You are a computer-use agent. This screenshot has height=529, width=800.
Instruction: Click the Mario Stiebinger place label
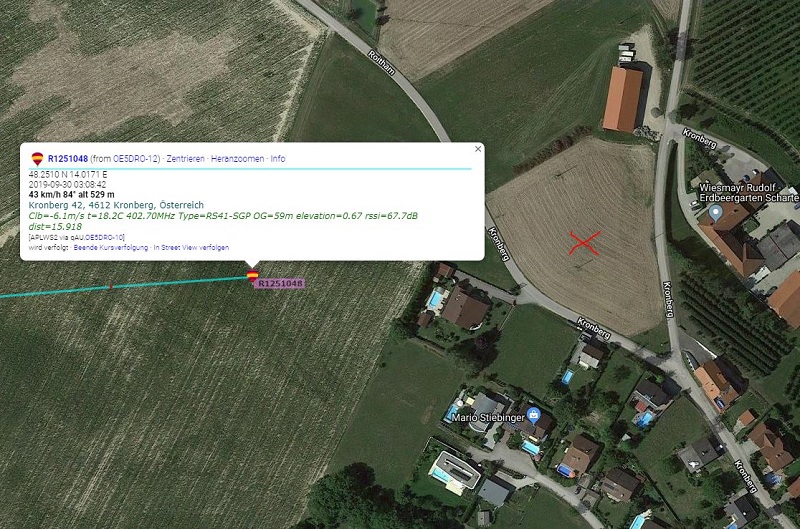[488, 418]
